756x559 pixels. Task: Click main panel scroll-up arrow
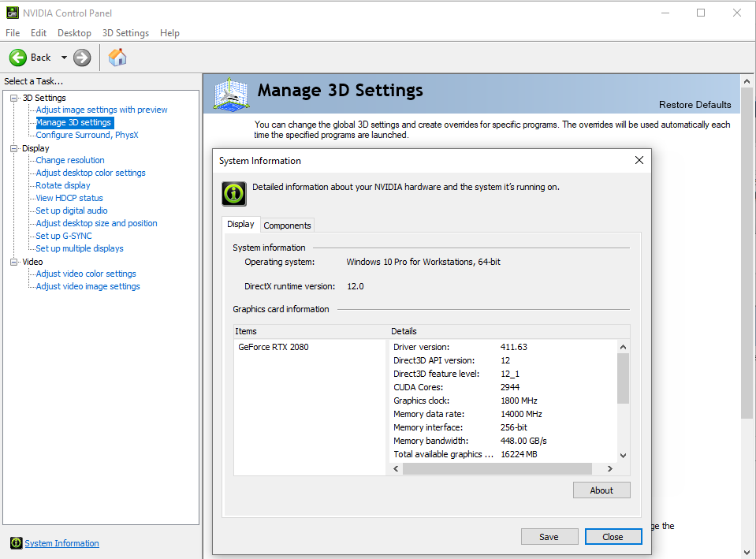point(747,81)
